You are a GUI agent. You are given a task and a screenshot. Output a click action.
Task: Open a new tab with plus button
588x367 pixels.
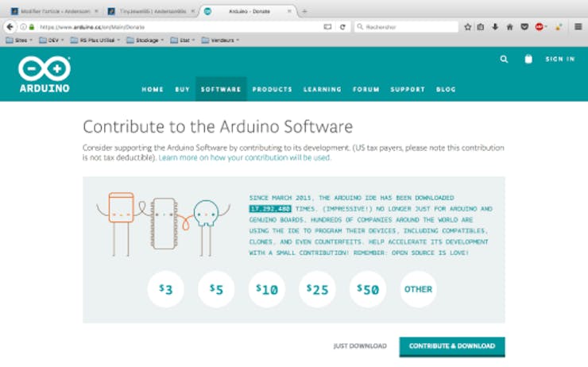click(304, 11)
